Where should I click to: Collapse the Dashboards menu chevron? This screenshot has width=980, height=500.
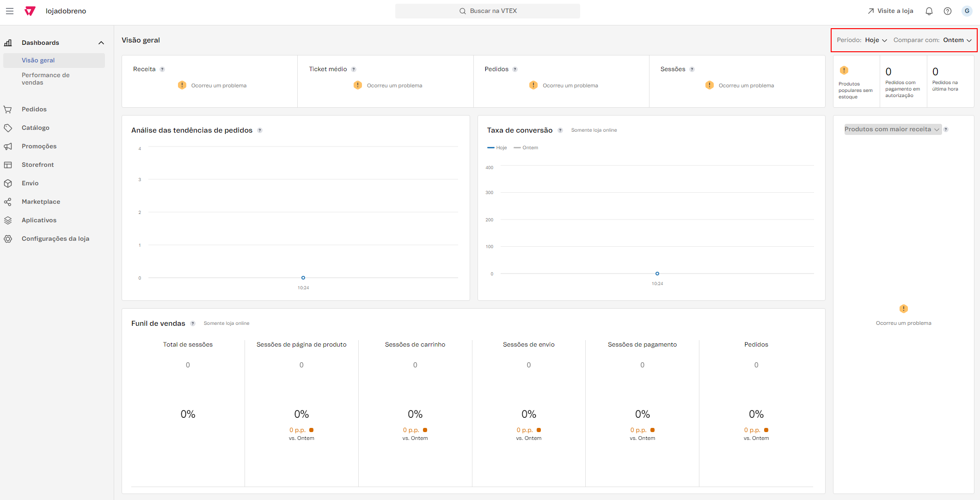click(x=101, y=43)
